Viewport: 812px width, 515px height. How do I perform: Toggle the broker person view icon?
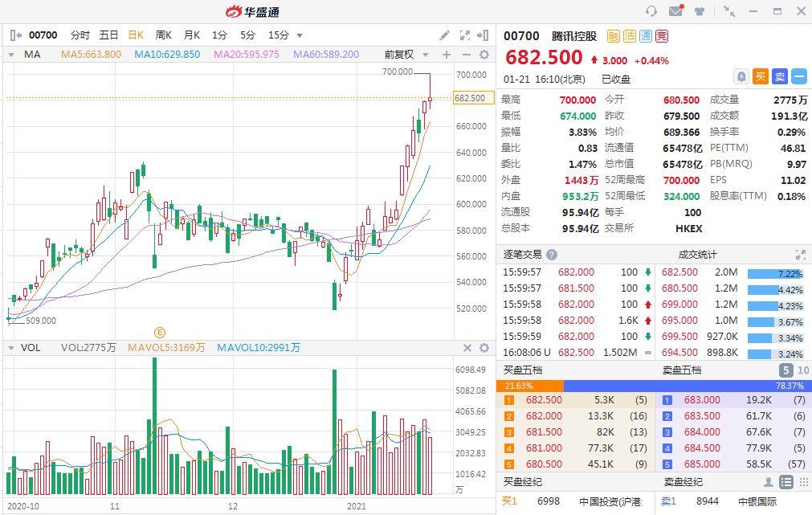coord(769,482)
